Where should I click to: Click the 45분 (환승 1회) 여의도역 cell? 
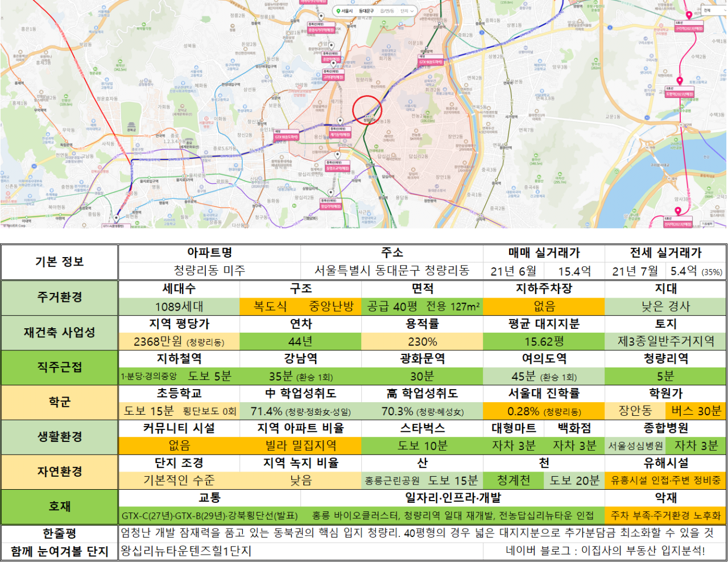[544, 377]
